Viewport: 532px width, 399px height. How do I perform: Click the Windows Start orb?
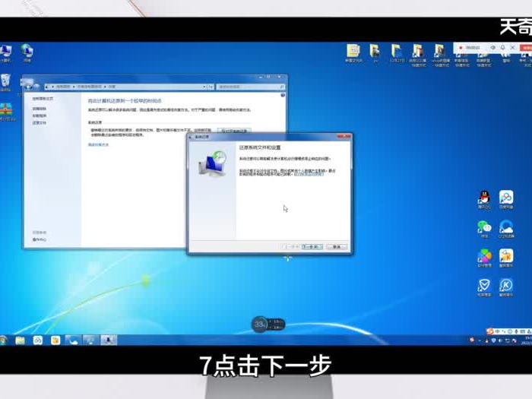tap(3, 340)
